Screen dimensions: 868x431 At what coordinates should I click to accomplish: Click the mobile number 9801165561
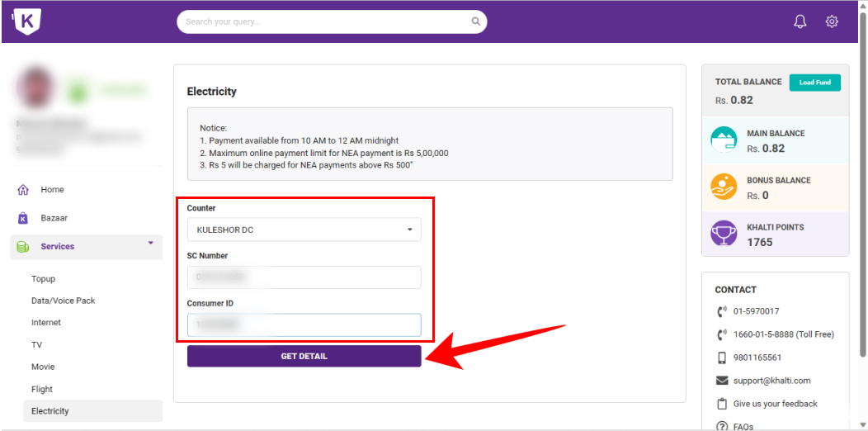[757, 358]
